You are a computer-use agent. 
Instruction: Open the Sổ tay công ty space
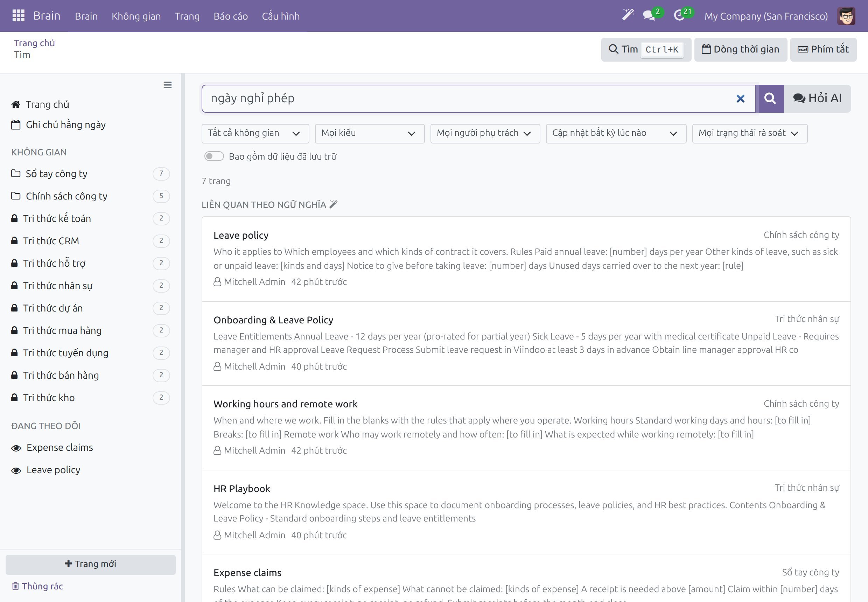coord(91,174)
